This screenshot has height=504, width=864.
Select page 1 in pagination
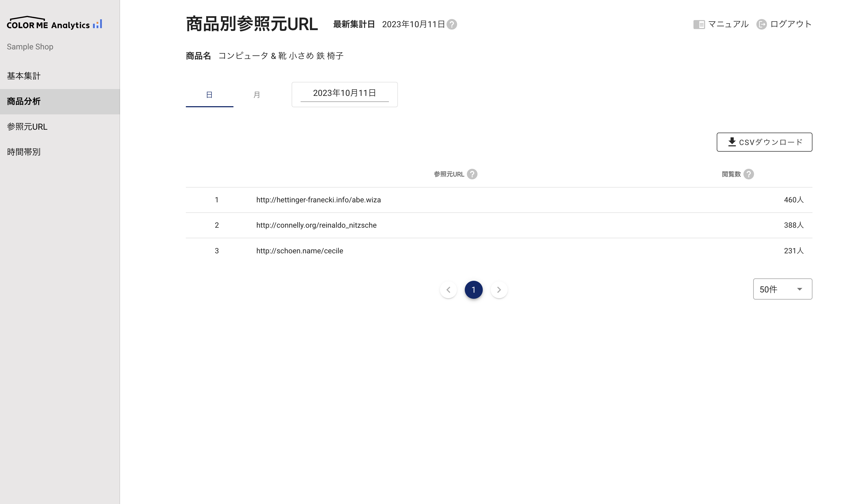pos(474,290)
